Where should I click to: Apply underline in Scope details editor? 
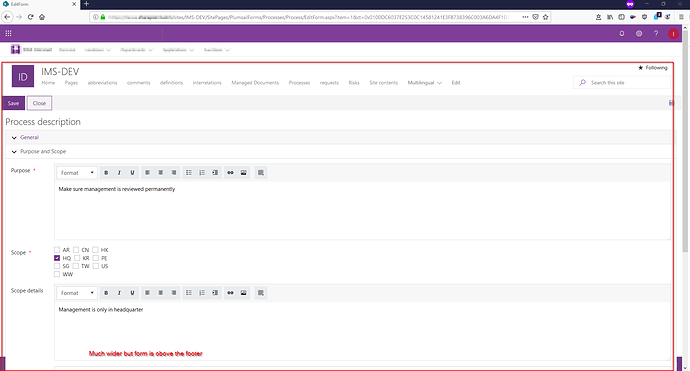tap(132, 293)
